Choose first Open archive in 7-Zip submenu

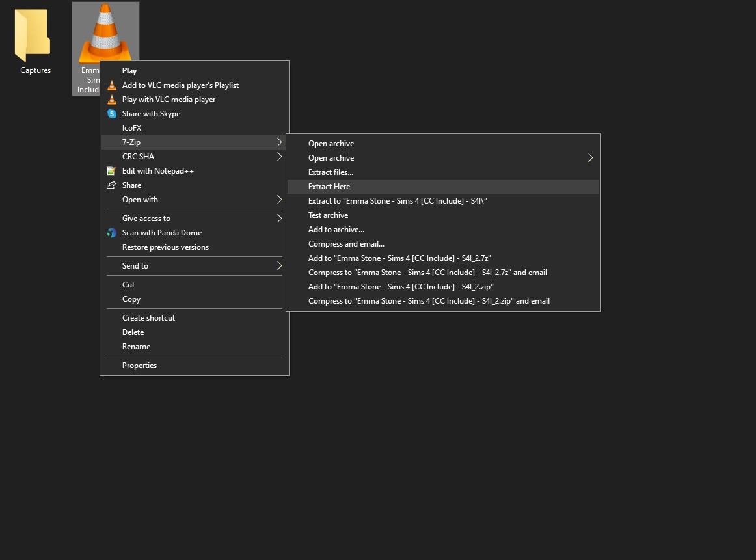point(443,144)
